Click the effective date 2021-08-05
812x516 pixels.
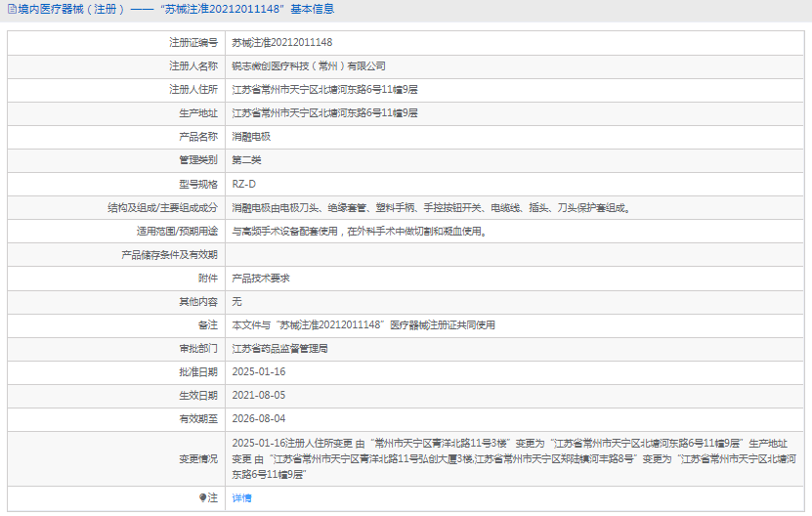(x=258, y=395)
